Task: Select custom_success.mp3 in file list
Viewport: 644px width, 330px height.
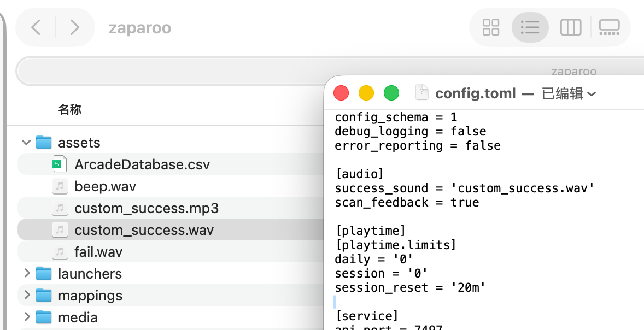Action: coord(147,208)
